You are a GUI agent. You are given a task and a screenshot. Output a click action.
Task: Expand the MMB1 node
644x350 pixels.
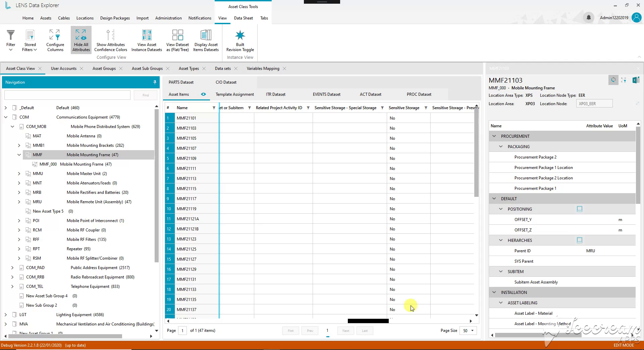point(19,145)
